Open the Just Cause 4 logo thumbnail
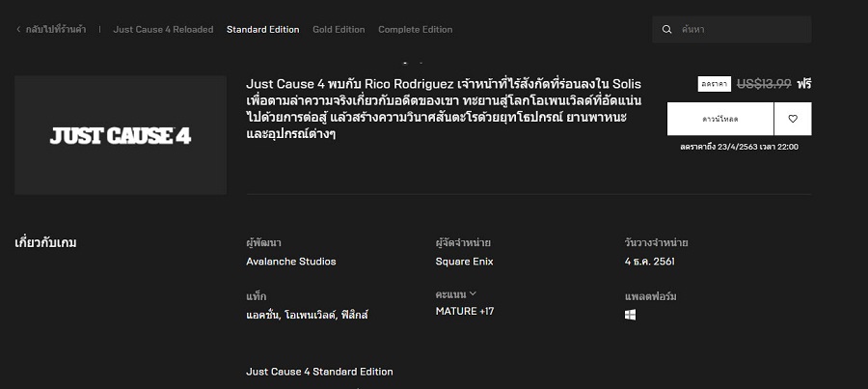This screenshot has height=389, width=868. pos(121,135)
